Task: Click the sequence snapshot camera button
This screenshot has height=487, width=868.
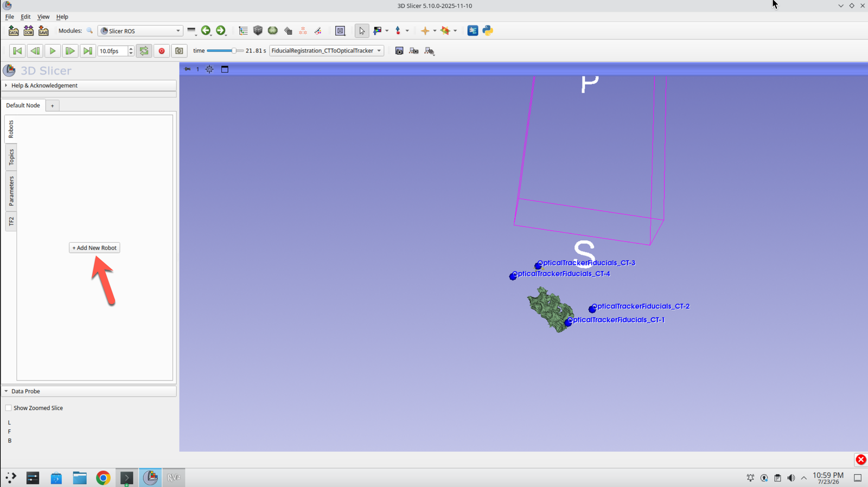Action: coord(179,51)
